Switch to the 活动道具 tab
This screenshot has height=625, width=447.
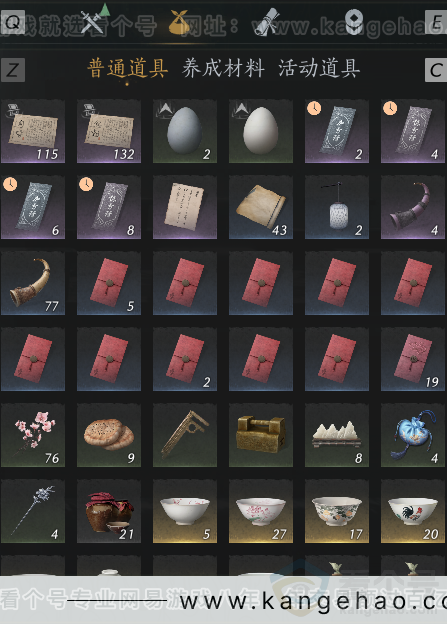319,68
